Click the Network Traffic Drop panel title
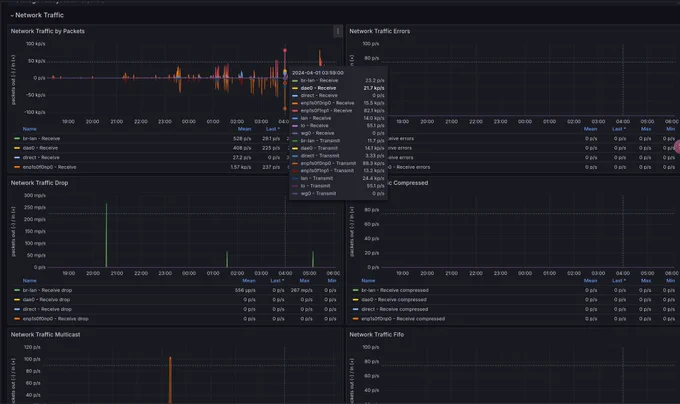This screenshot has width=680, height=404. coord(39,183)
